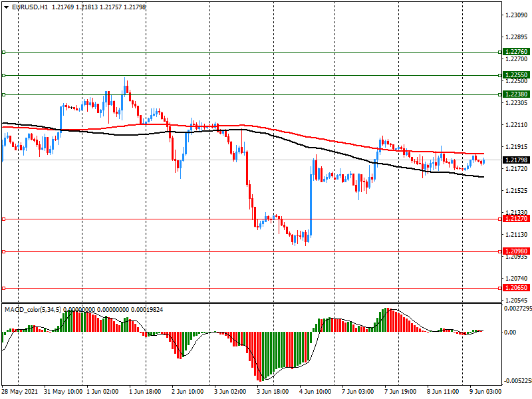Click the 1.21530 value on price scale
The height and width of the screenshot is (399, 532).
[515, 191]
